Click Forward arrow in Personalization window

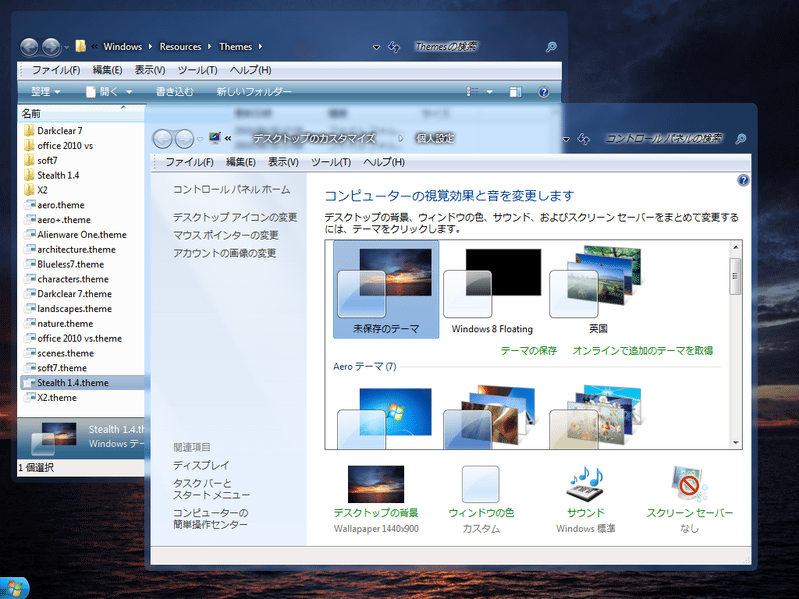click(184, 139)
